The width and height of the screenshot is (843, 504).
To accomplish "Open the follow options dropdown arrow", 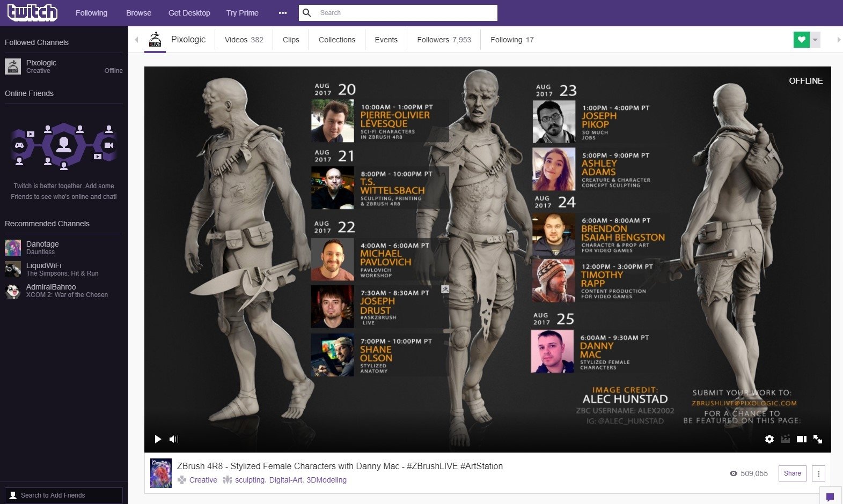I will [815, 40].
